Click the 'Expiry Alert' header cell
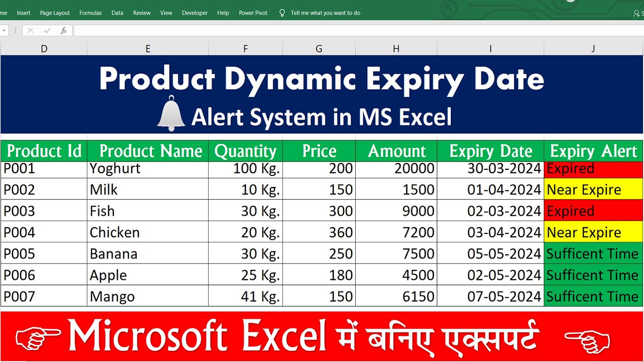The height and width of the screenshot is (362, 644). [x=593, y=151]
